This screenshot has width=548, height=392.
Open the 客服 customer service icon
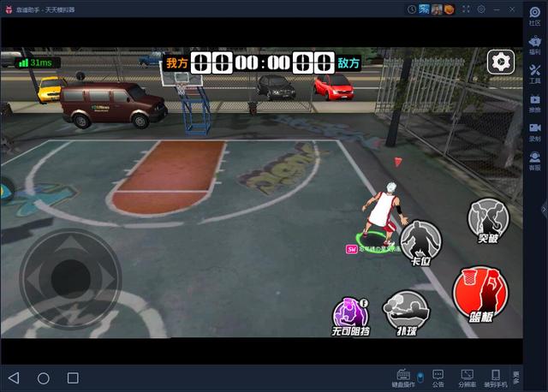coord(534,161)
